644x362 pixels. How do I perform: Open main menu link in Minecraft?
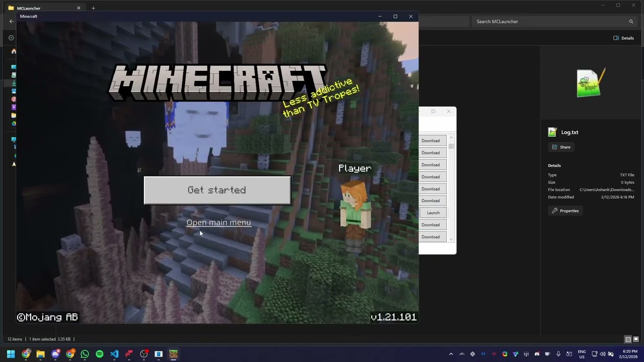[x=219, y=222]
